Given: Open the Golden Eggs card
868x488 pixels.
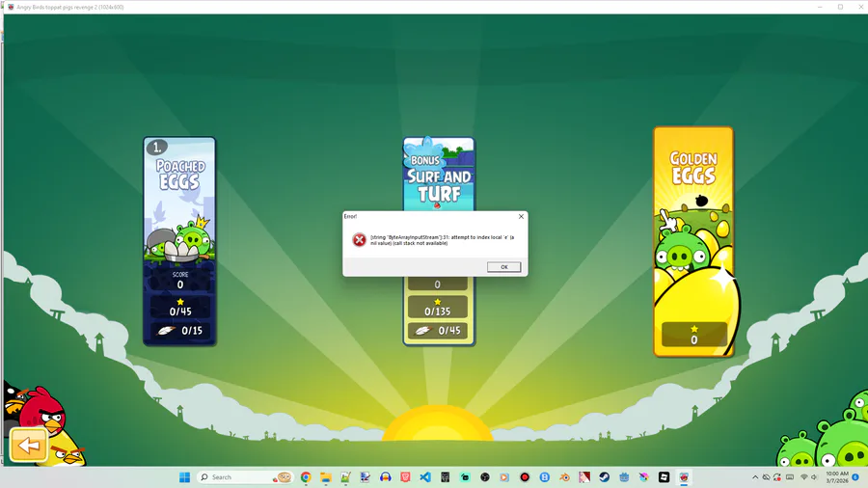Looking at the screenshot, I should [x=693, y=242].
